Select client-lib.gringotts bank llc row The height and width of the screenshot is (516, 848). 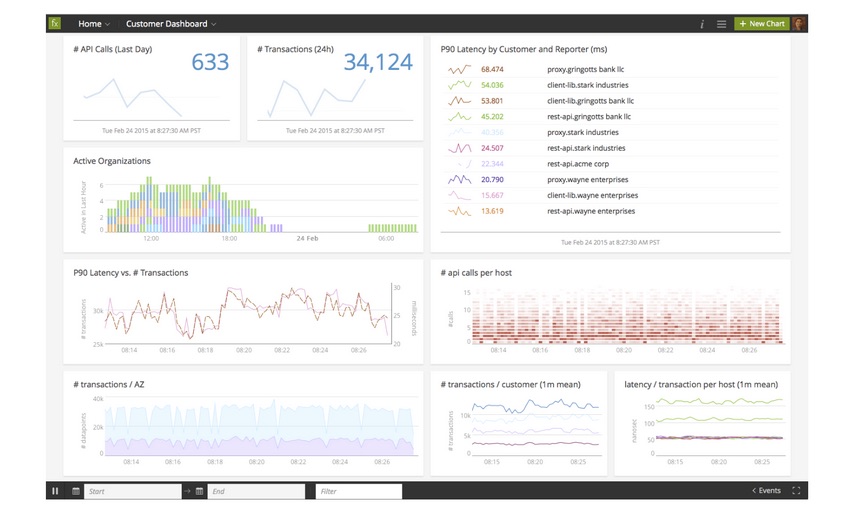click(610, 101)
